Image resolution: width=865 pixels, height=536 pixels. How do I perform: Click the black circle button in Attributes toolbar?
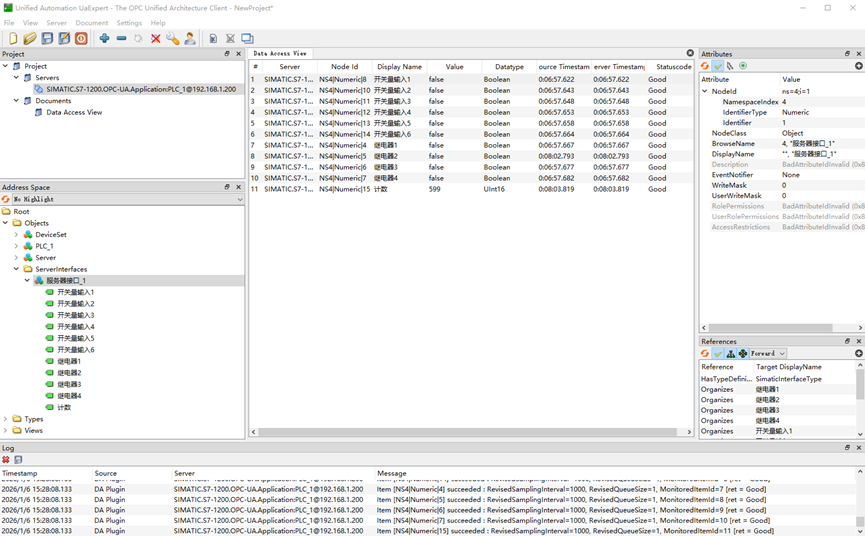(x=858, y=66)
